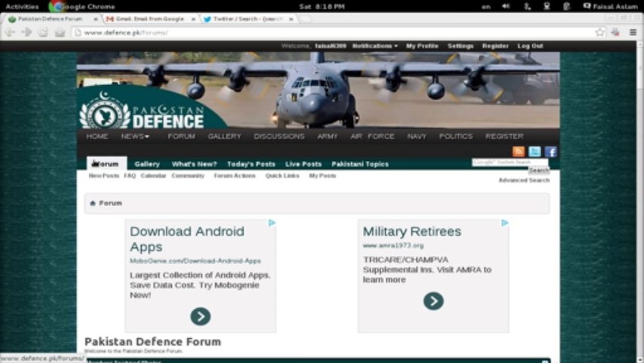This screenshot has height=363, width=644.
Task: Open the browser home page icon
Action: pyautogui.click(x=60, y=32)
